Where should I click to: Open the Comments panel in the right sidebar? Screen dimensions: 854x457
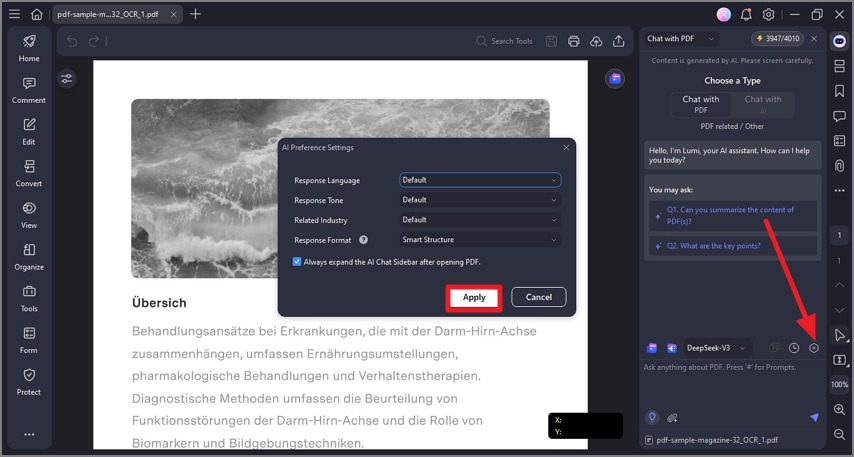pyautogui.click(x=839, y=115)
